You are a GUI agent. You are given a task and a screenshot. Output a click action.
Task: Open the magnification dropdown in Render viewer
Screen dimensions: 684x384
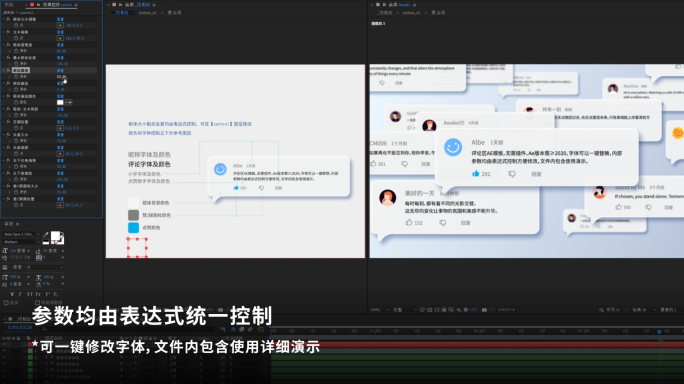[x=380, y=310]
